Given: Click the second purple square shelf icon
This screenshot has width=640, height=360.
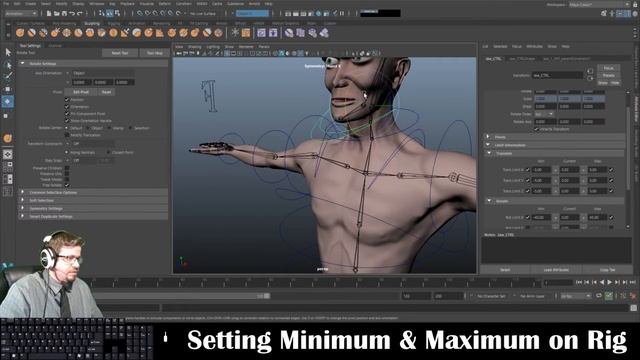Looking at the screenshot, I should [x=273, y=33].
